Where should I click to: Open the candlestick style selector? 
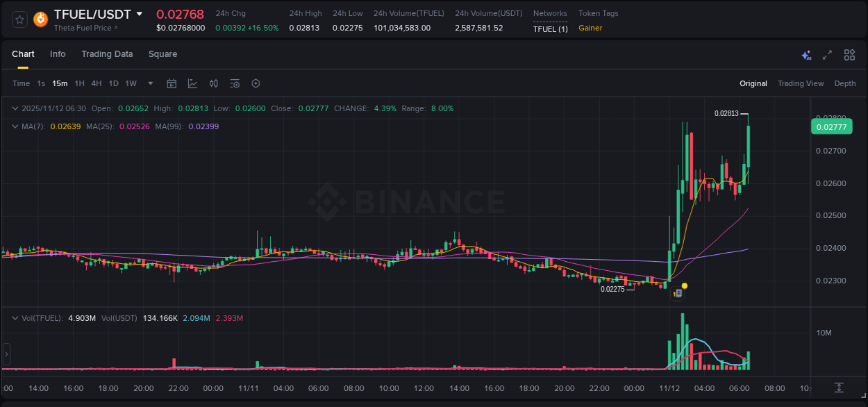point(214,83)
